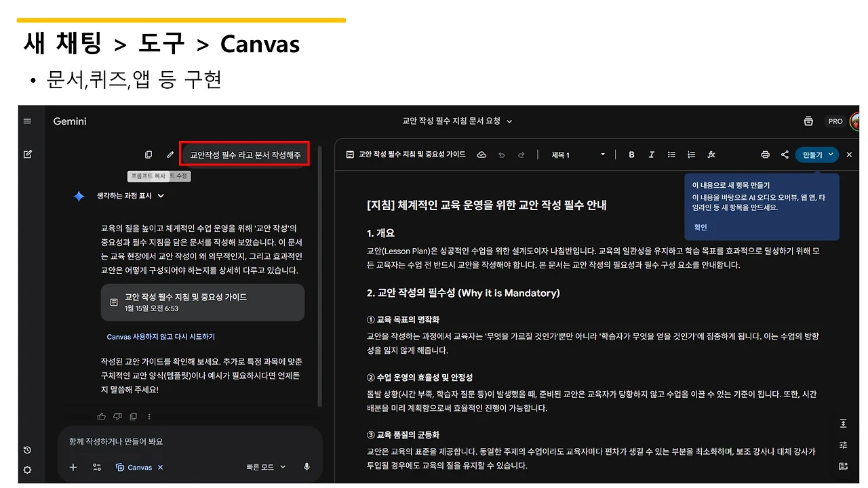Screen dimensions: 868x488
Task: Insert a numbered list
Action: pyautogui.click(x=691, y=155)
